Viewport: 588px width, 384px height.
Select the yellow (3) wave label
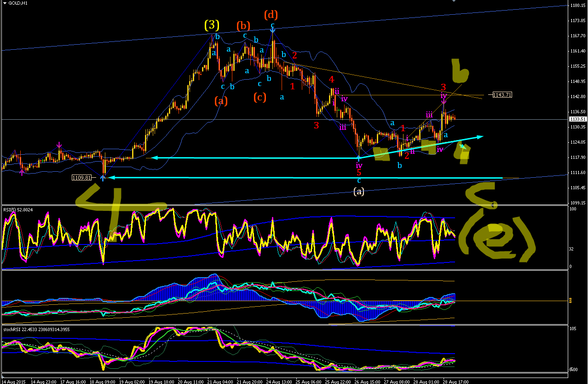click(212, 25)
